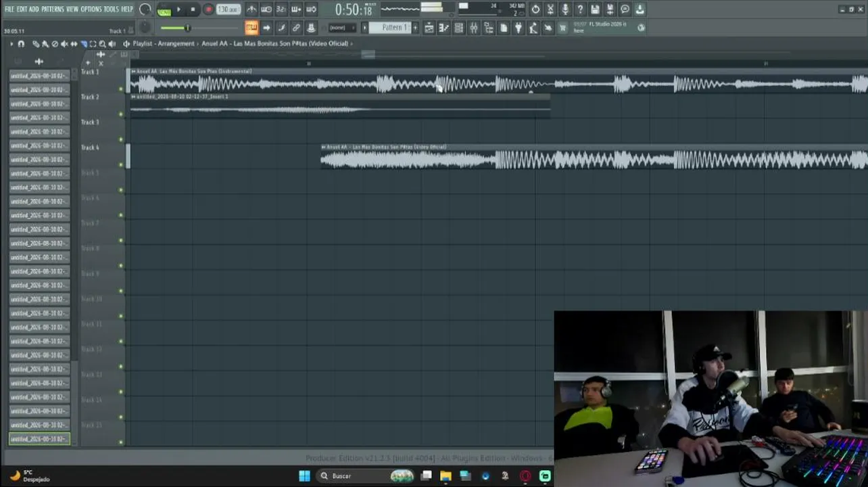Select the playlist Delete tool
Image resolution: width=868 pixels, height=487 pixels.
coord(55,44)
